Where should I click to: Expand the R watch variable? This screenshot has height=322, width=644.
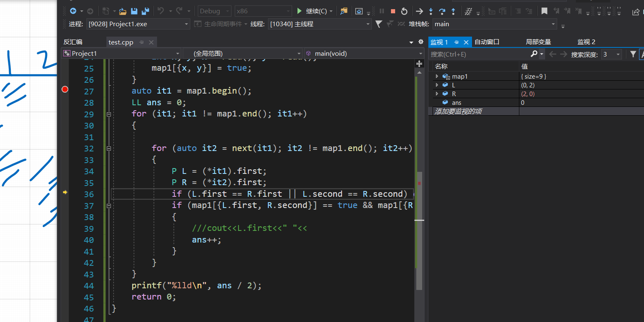pos(437,94)
